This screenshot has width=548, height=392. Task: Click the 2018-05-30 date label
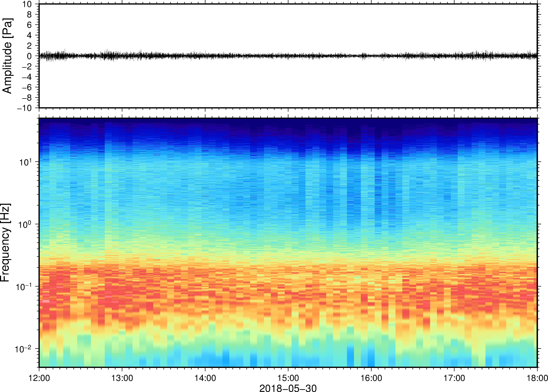[x=288, y=388]
